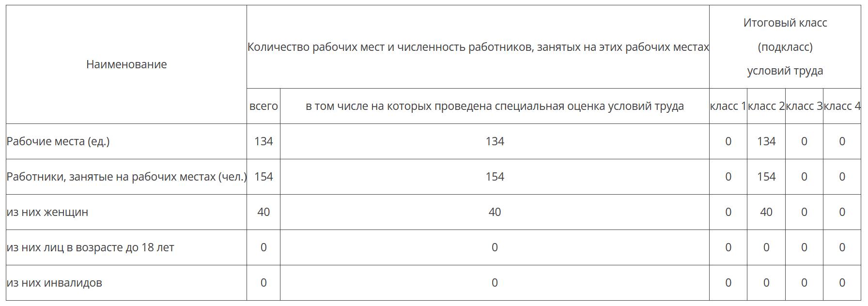The image size is (868, 306).
Task: Click the "из них лиц в возрасте до 18 лет" label
Action: click(90, 247)
